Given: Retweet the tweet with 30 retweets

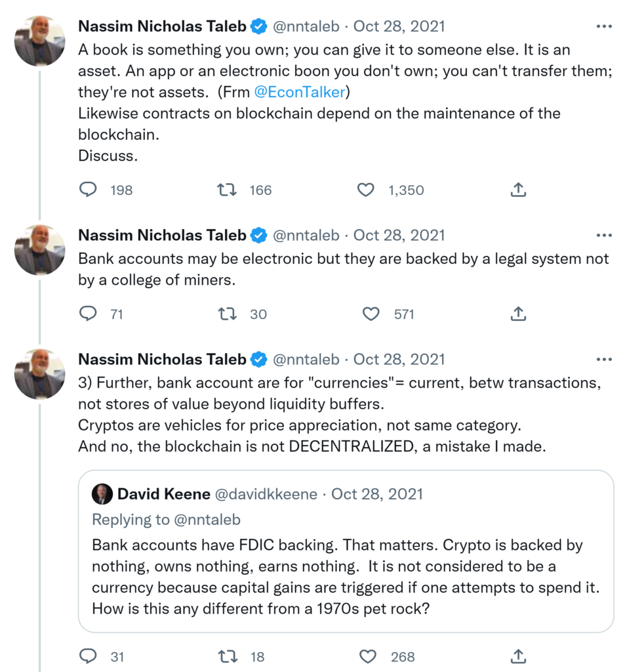Looking at the screenshot, I should tap(227, 314).
